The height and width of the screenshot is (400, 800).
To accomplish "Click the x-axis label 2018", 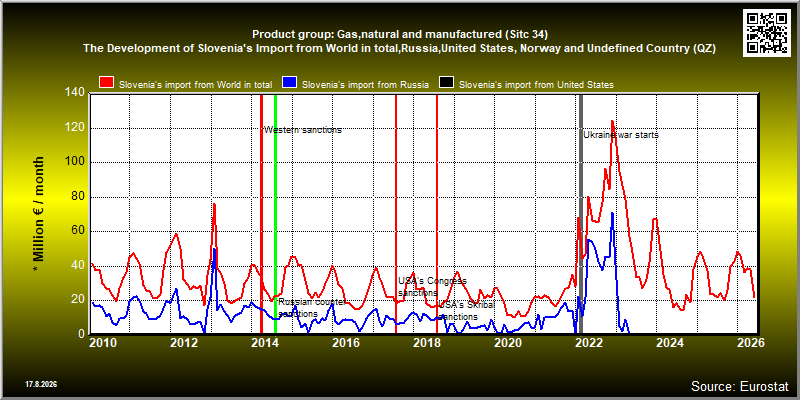I will [x=428, y=343].
